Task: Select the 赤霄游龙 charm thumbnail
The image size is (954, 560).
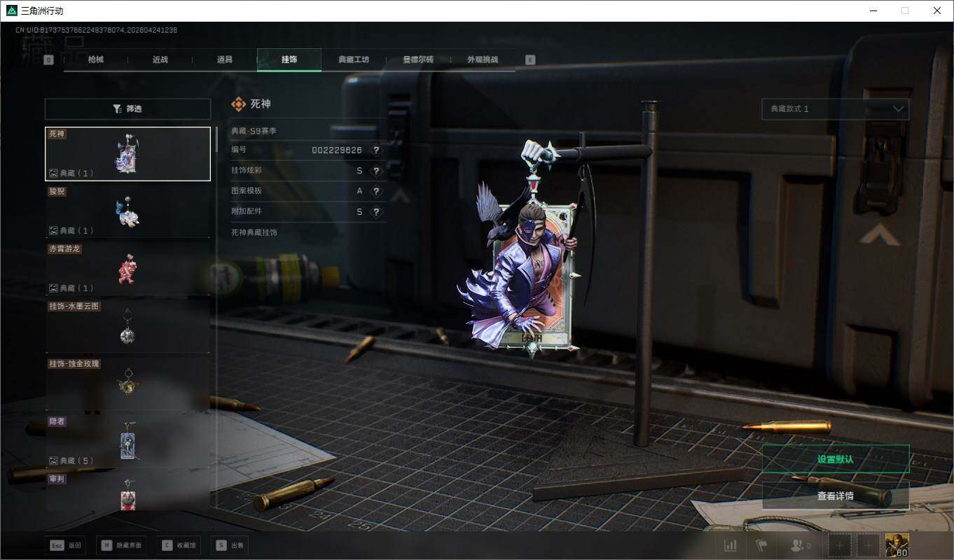Action: tap(127, 269)
